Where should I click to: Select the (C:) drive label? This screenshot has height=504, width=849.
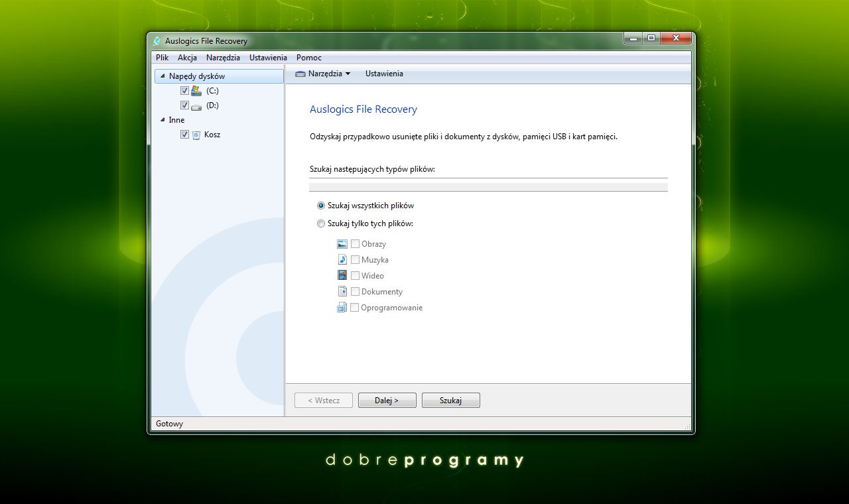[x=212, y=91]
